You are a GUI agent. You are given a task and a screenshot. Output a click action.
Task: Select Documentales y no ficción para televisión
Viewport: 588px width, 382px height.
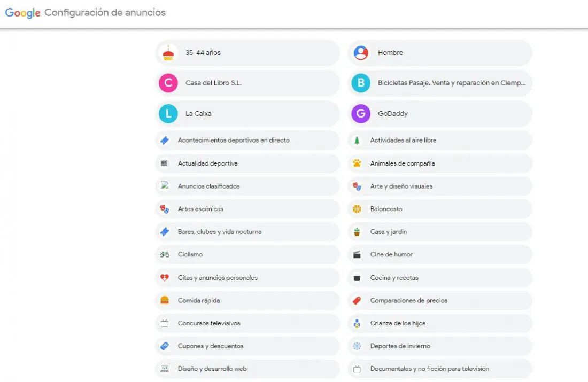(x=440, y=369)
